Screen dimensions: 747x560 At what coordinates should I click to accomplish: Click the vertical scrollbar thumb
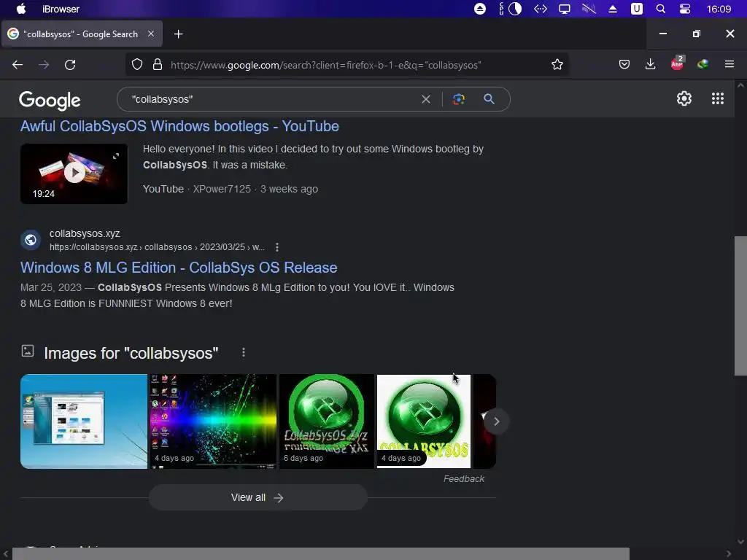click(x=740, y=306)
